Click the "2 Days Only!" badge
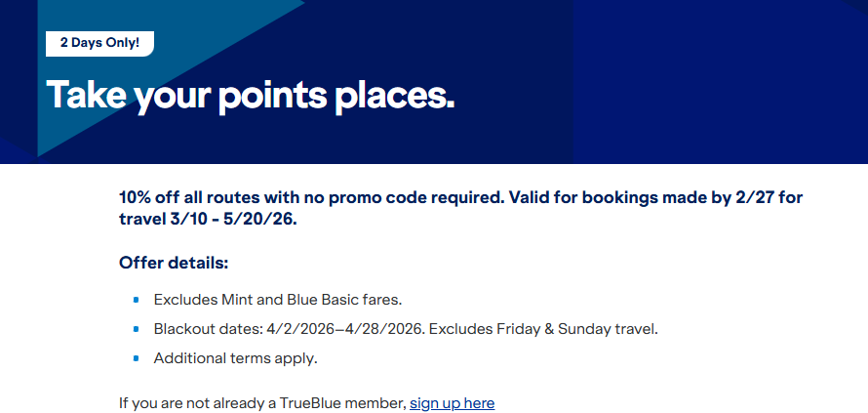The width and height of the screenshot is (868, 413). (x=99, y=44)
